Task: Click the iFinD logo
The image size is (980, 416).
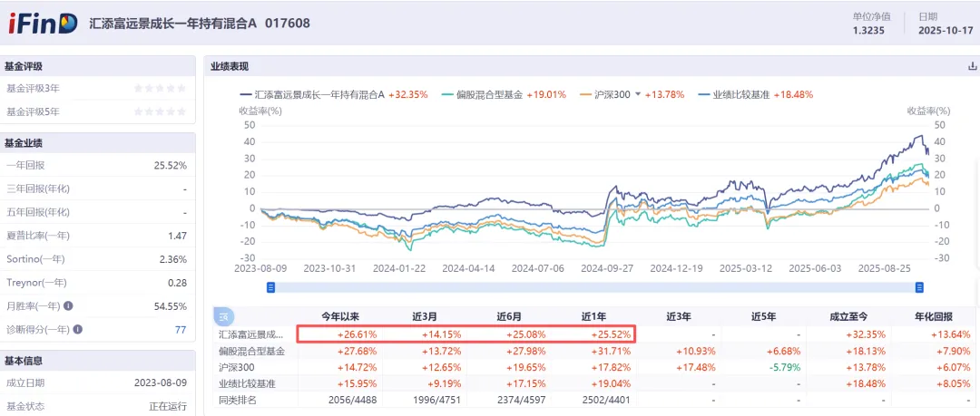Action: pos(43,23)
